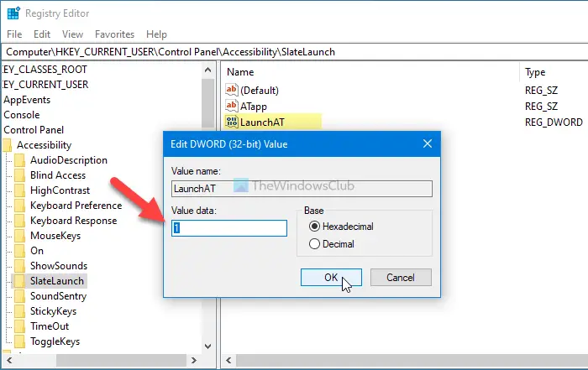Open the Help menu

(x=156, y=34)
